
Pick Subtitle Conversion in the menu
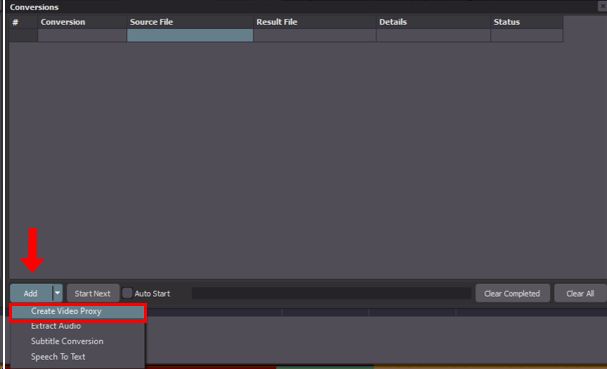[x=78, y=341]
